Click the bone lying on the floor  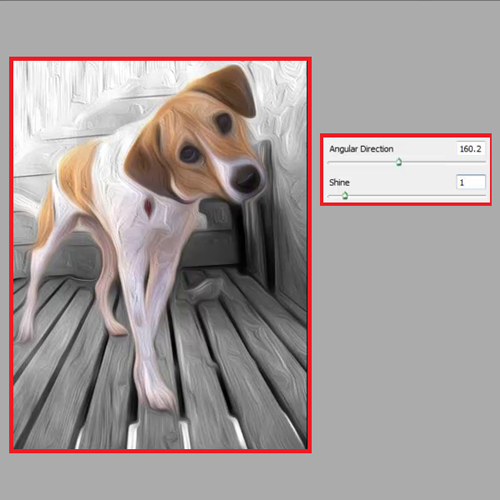203,289
